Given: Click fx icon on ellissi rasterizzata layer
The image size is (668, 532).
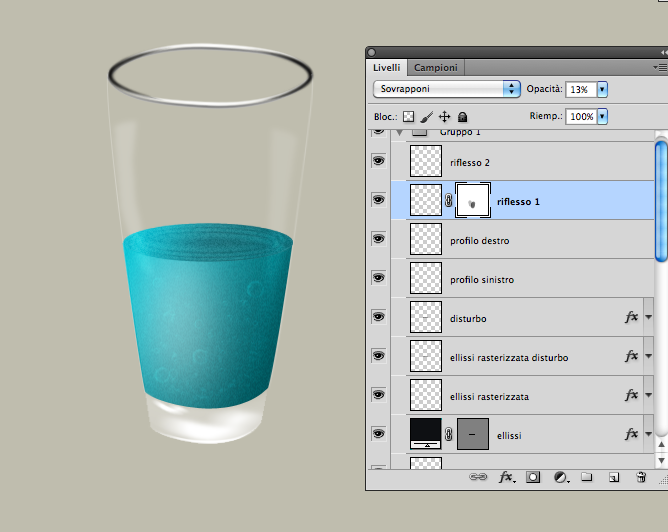Looking at the screenshot, I should point(631,395).
